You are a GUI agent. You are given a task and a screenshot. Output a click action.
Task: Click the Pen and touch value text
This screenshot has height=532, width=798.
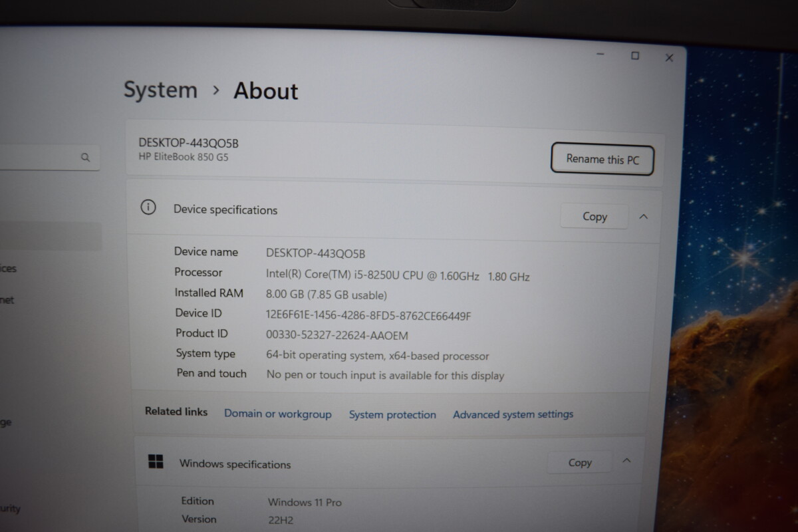[x=385, y=376]
